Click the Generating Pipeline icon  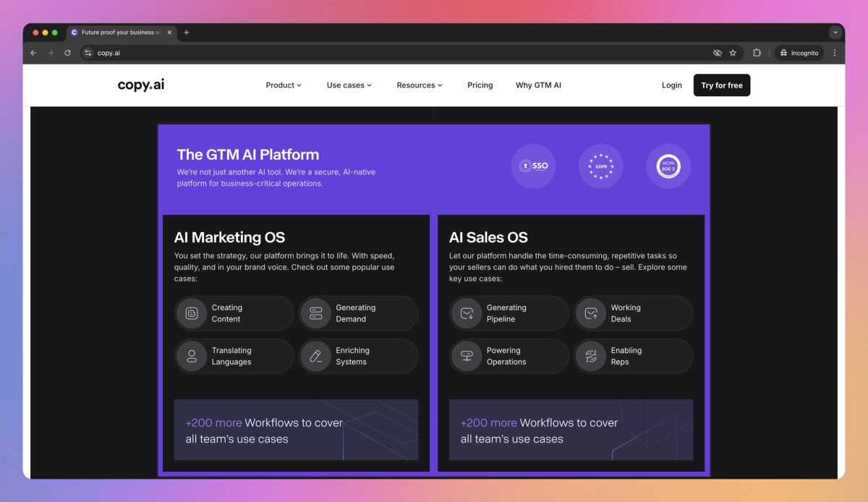point(467,313)
